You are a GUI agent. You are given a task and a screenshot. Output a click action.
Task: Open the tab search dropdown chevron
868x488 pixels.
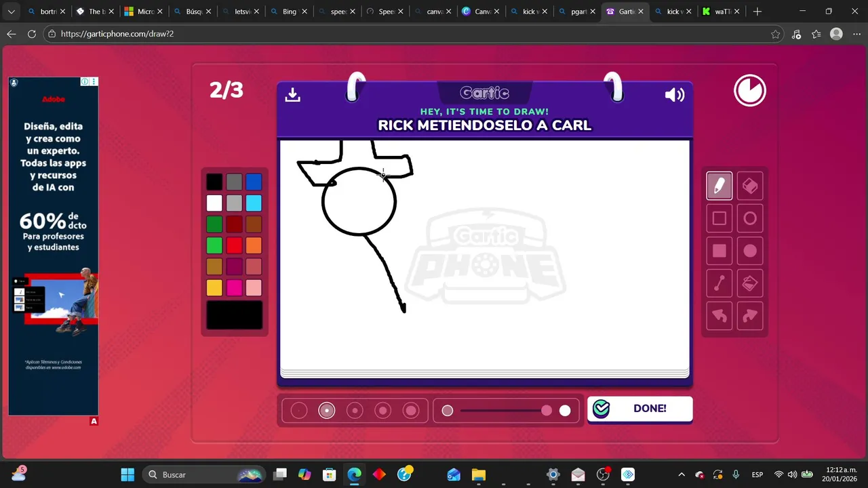click(11, 12)
